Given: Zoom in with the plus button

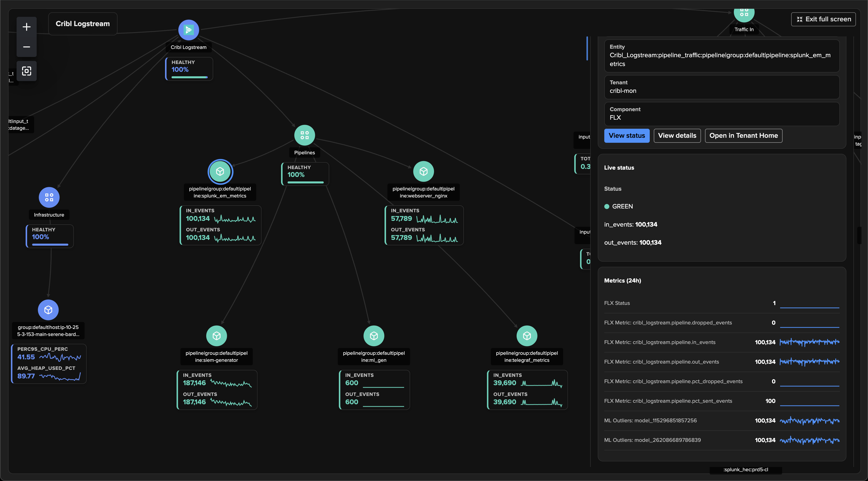Looking at the screenshot, I should point(27,27).
